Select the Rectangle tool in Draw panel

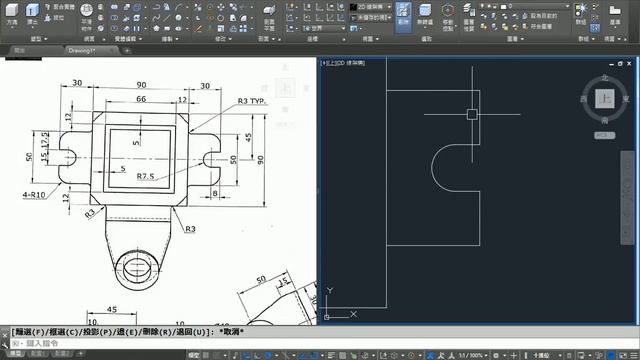[x=167, y=29]
